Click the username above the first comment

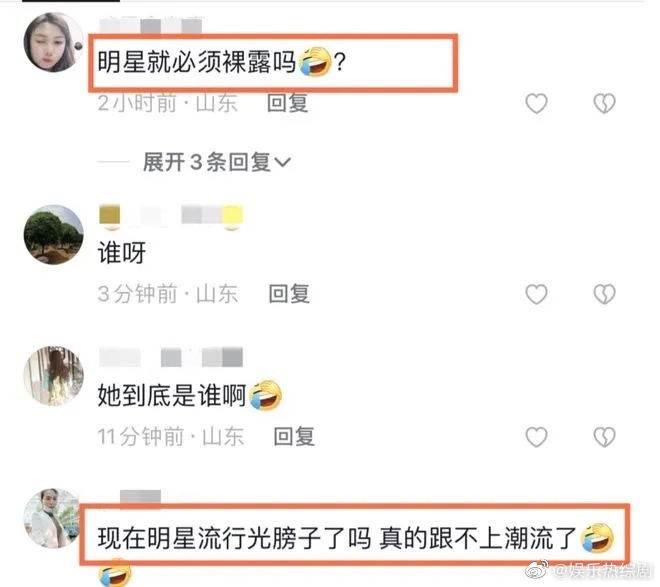pyautogui.click(x=152, y=25)
